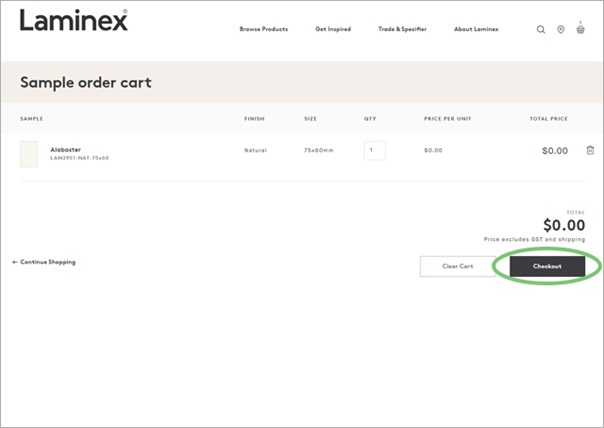Click the Laminex logo
This screenshot has width=604, height=428.
(x=74, y=21)
